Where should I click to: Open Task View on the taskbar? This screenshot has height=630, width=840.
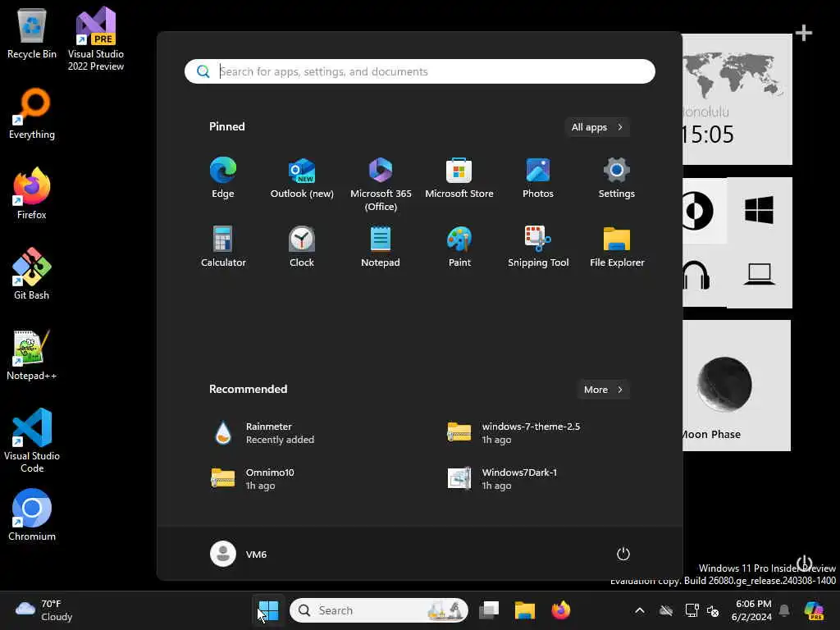[x=489, y=610]
